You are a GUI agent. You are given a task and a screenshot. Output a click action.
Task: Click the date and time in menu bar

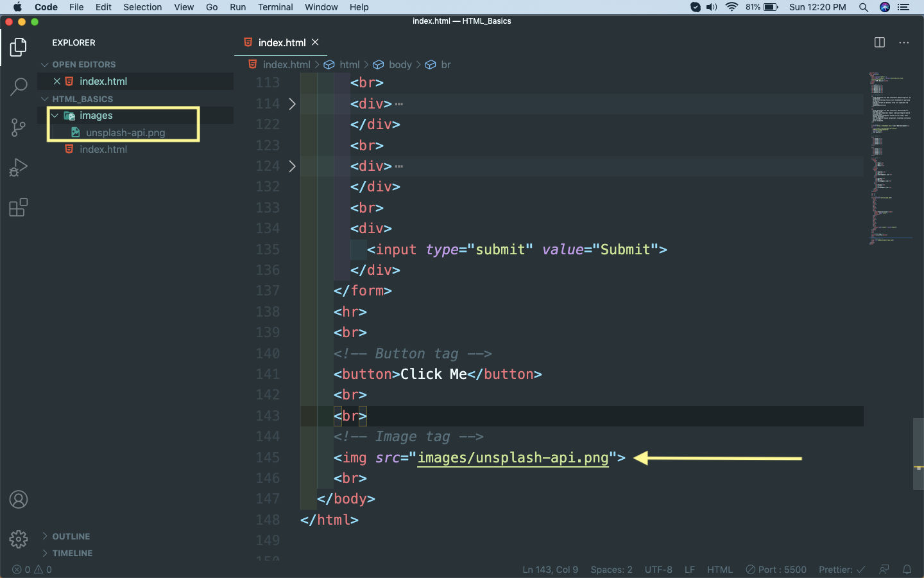pos(817,7)
